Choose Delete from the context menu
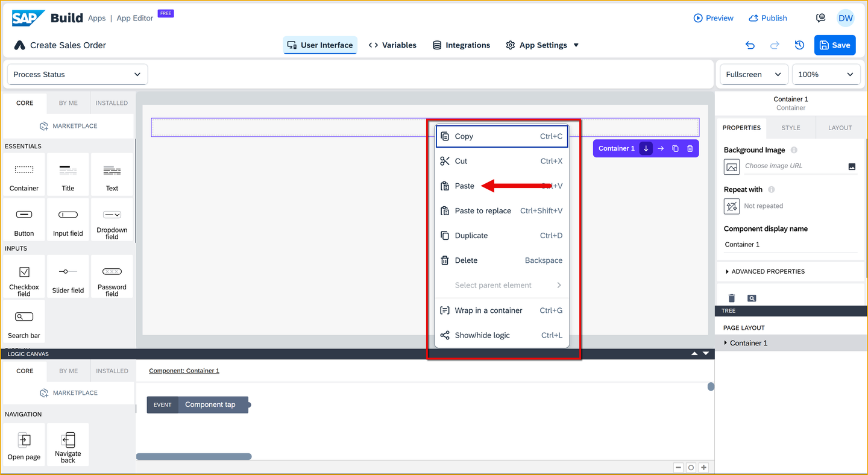Screen dimensions: 868x475 pyautogui.click(x=502, y=260)
